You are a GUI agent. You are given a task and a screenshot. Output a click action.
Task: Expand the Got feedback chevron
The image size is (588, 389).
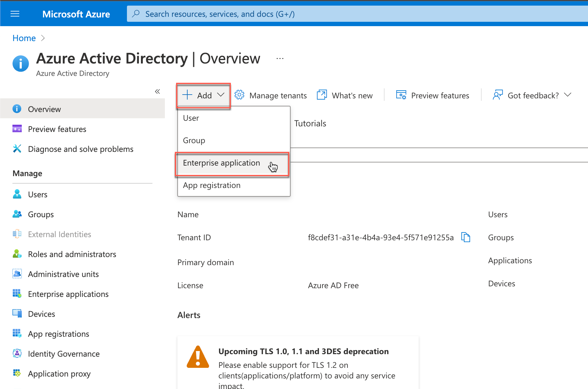pos(568,95)
